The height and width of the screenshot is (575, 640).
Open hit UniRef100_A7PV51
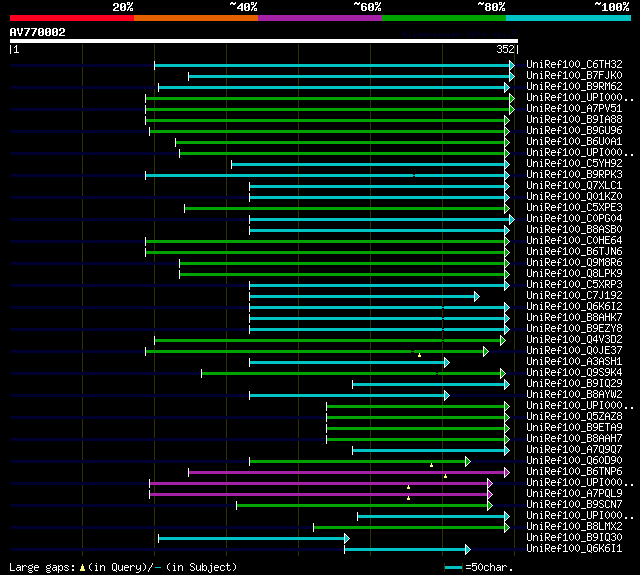[574, 109]
